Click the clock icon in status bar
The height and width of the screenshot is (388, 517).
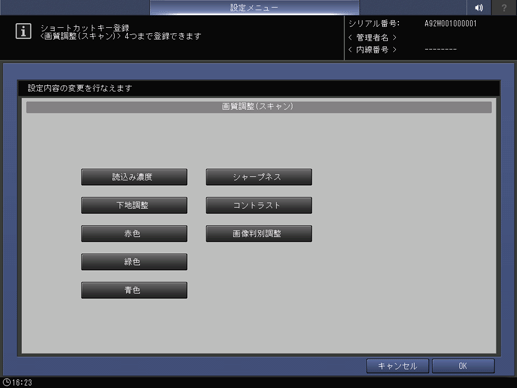pos(6,382)
